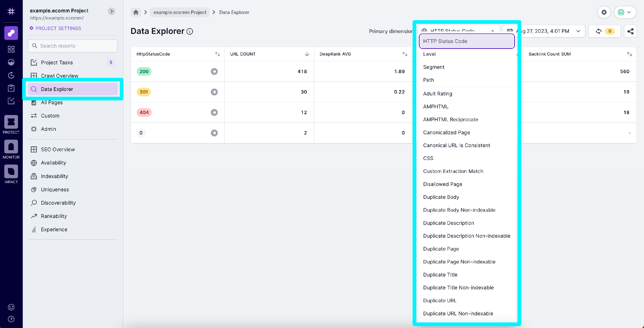The height and width of the screenshot is (328, 644).
Task: Open the help question mark icon
Action: pyautogui.click(x=11, y=319)
